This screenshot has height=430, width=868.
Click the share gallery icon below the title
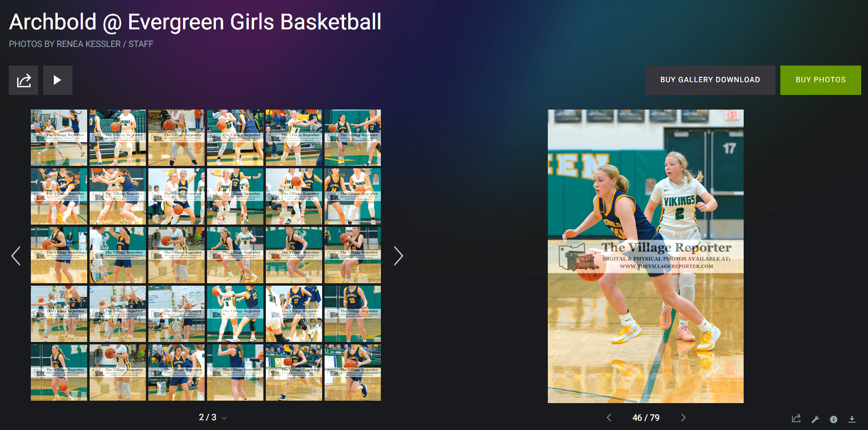[23, 80]
